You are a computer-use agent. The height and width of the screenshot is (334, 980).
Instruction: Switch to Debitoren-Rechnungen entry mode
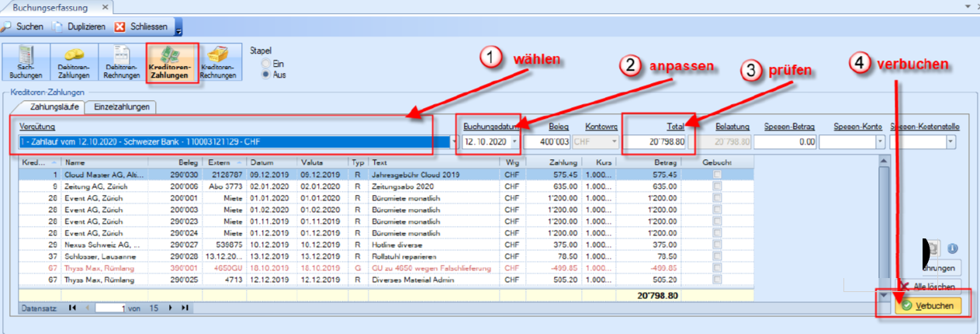[121, 62]
